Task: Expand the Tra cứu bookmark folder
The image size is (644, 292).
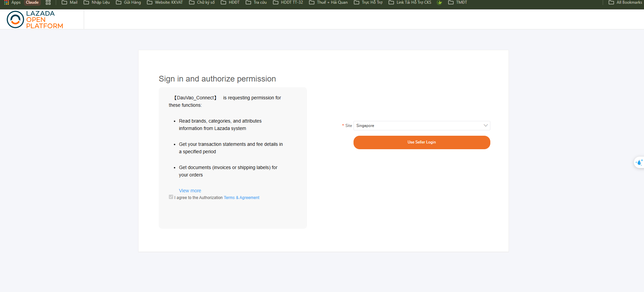Action: (256, 2)
